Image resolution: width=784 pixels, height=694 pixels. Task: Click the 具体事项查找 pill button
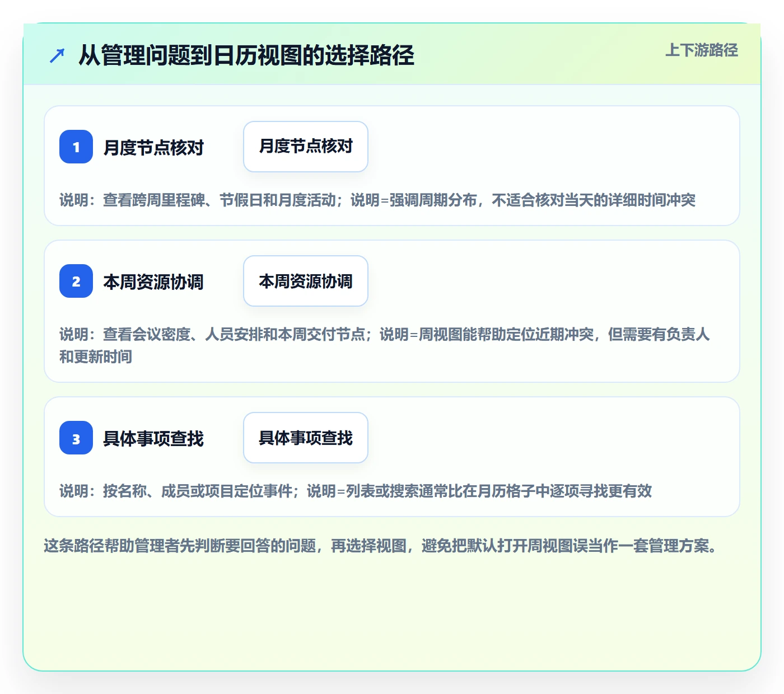[306, 438]
